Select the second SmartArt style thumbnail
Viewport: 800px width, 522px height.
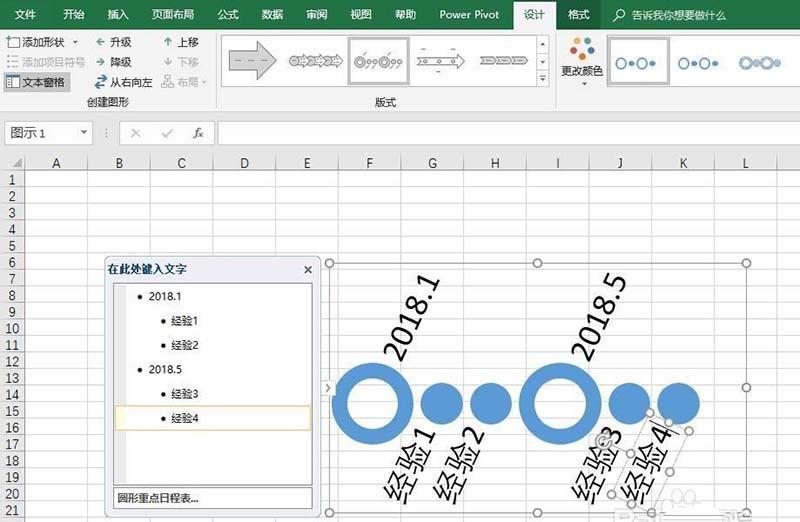pos(698,63)
